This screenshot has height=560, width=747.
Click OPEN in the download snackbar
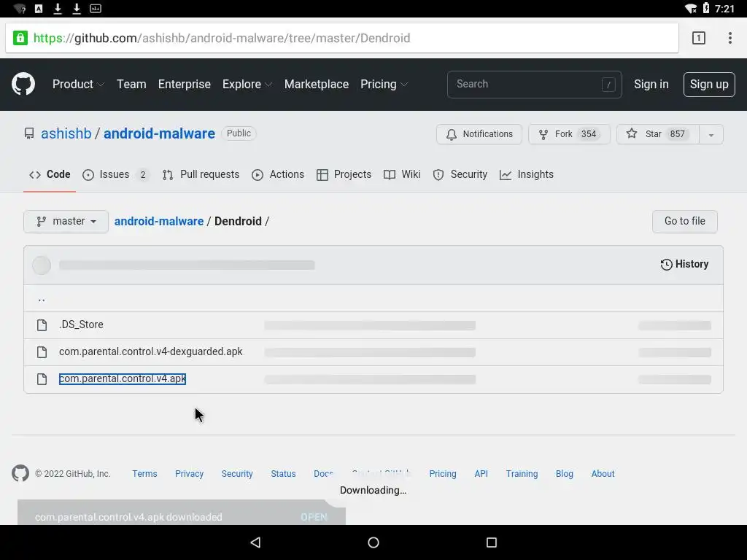pos(314,517)
